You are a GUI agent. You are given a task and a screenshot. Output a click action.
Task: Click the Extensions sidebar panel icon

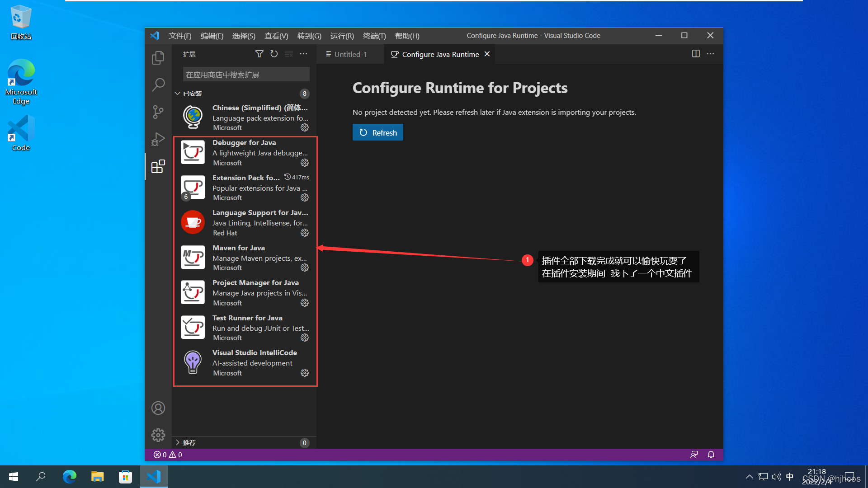157,167
